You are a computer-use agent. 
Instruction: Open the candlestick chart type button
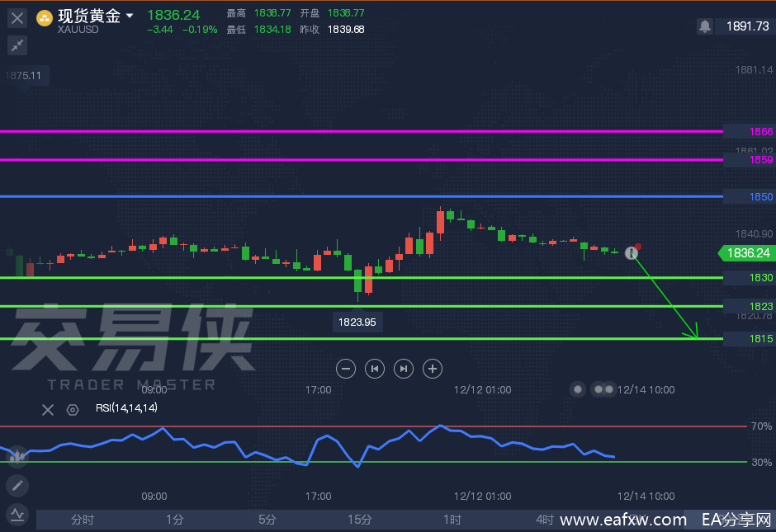(x=17, y=455)
